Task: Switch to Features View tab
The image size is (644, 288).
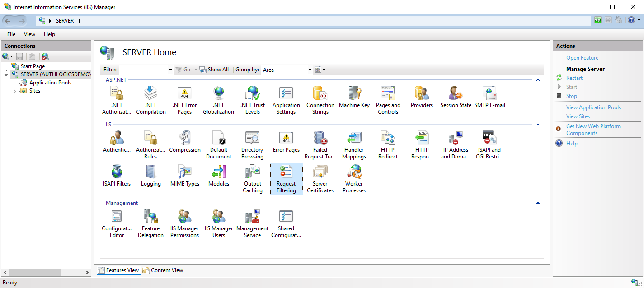Action: pyautogui.click(x=118, y=270)
